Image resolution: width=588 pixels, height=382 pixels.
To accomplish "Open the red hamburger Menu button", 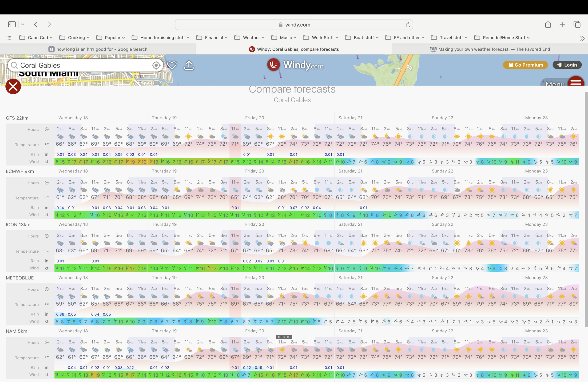I will tap(576, 82).
